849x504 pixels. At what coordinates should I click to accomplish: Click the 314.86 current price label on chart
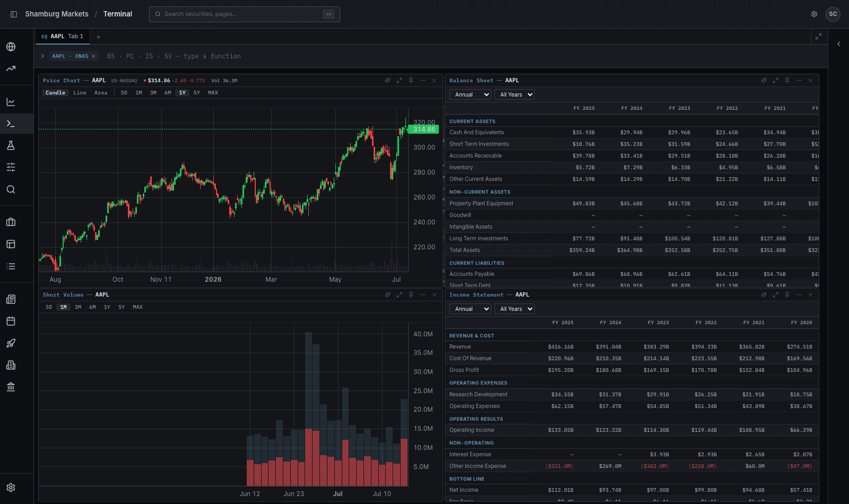(424, 129)
